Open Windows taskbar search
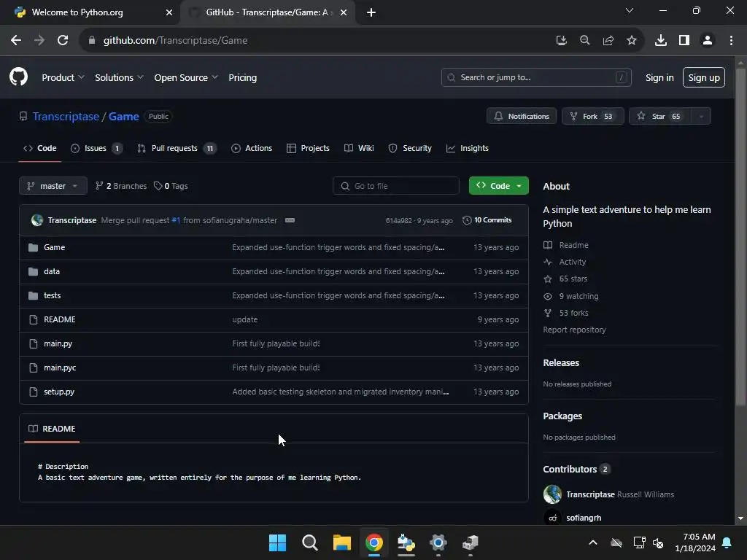 tap(309, 542)
